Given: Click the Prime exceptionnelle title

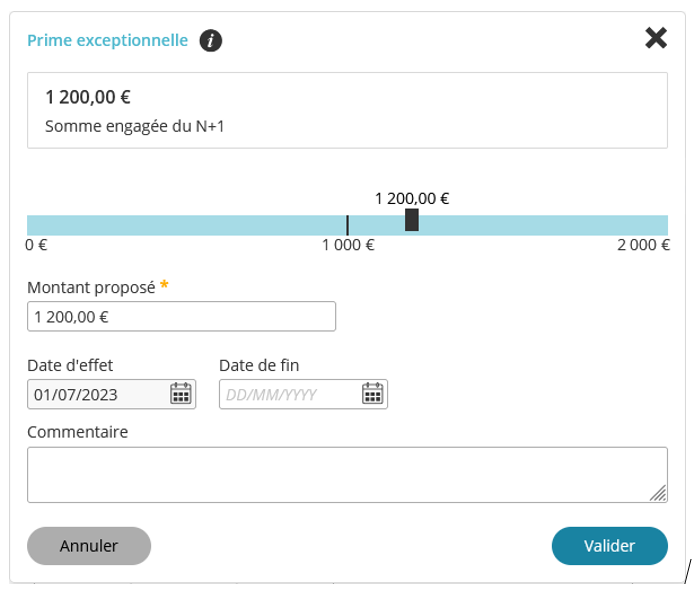Looking at the screenshot, I should point(107,41).
